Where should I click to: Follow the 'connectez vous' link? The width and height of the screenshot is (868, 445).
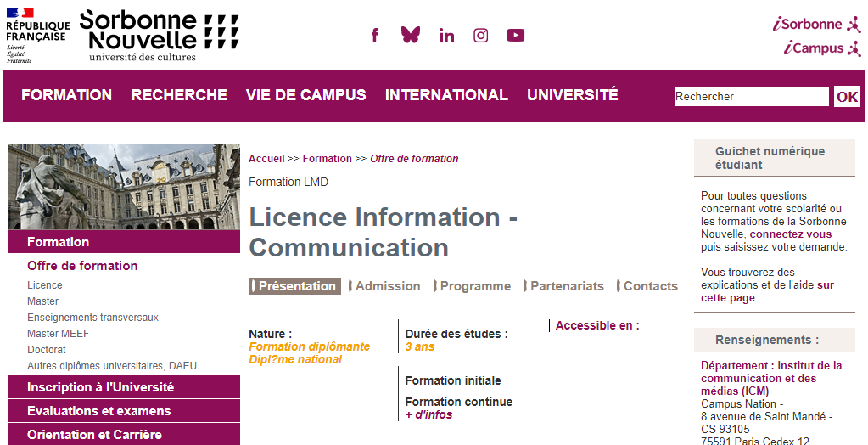click(x=791, y=234)
